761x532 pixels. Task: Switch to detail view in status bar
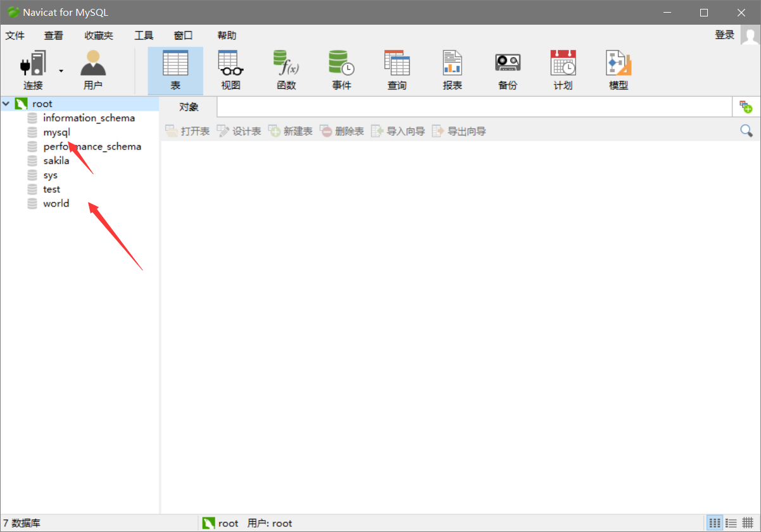click(x=748, y=523)
